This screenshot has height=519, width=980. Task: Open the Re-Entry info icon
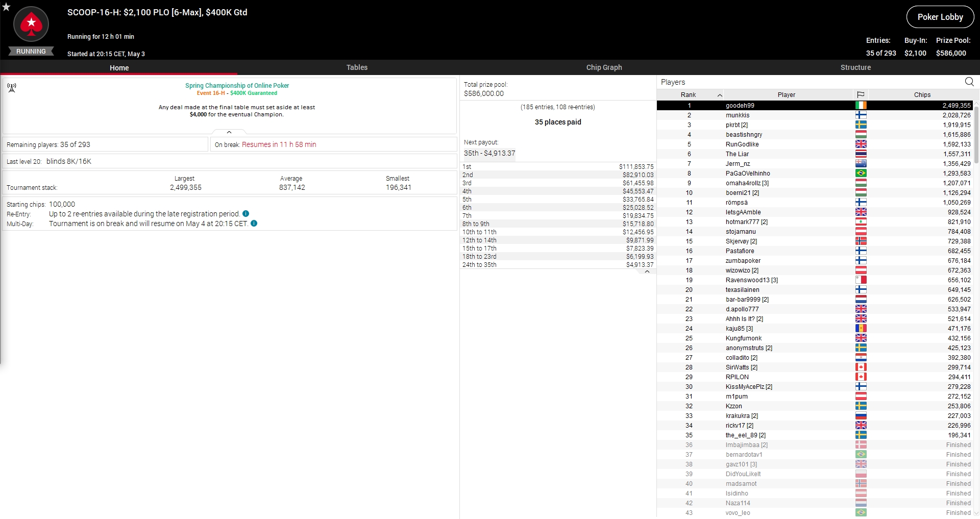246,214
